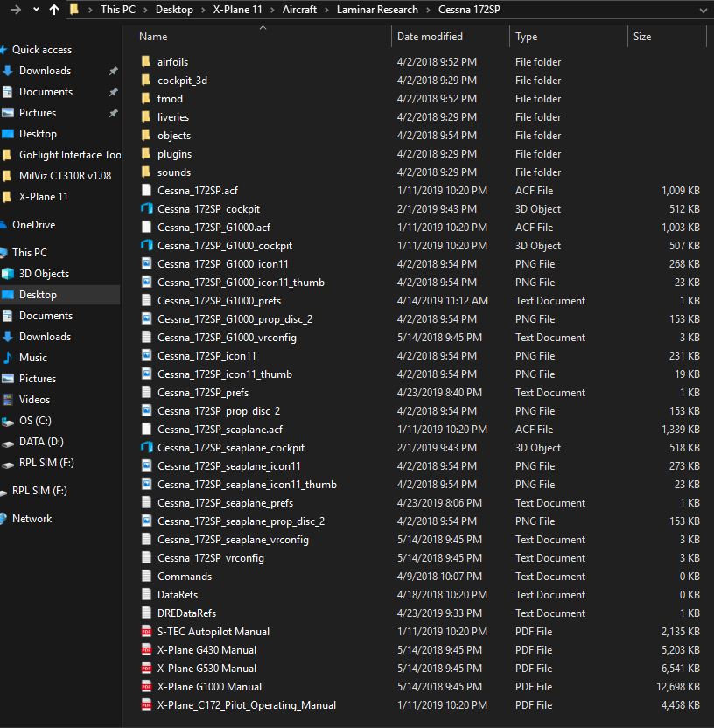Click the 3D Objects icon in sidebar

coord(8,274)
